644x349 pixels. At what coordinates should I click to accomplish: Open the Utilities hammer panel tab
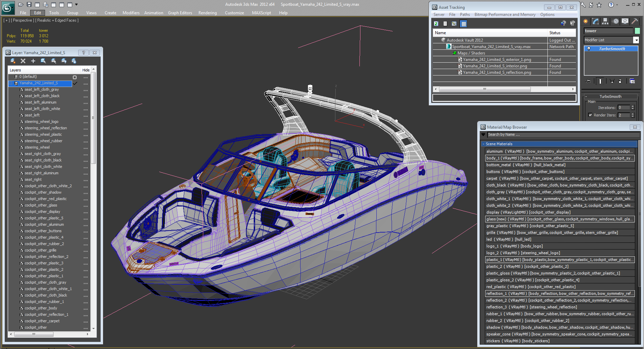pos(635,21)
